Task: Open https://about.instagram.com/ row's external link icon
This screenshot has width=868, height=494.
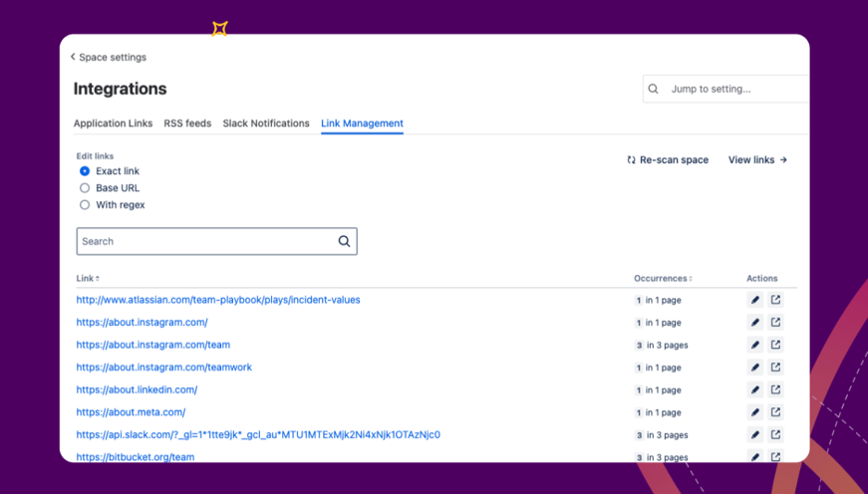Action: (x=775, y=323)
